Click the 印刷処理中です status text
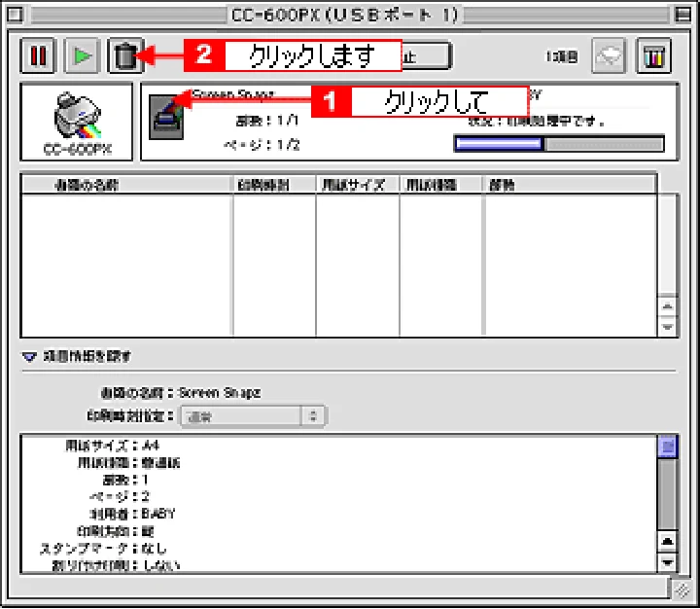This screenshot has height=609, width=700. [x=537, y=121]
